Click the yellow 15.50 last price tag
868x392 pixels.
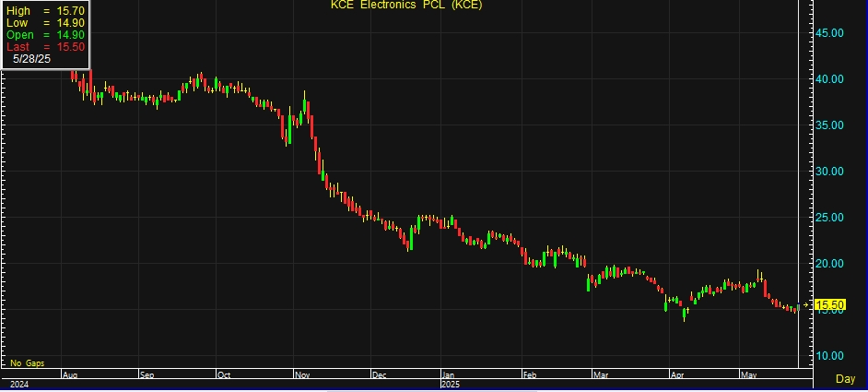click(x=830, y=304)
